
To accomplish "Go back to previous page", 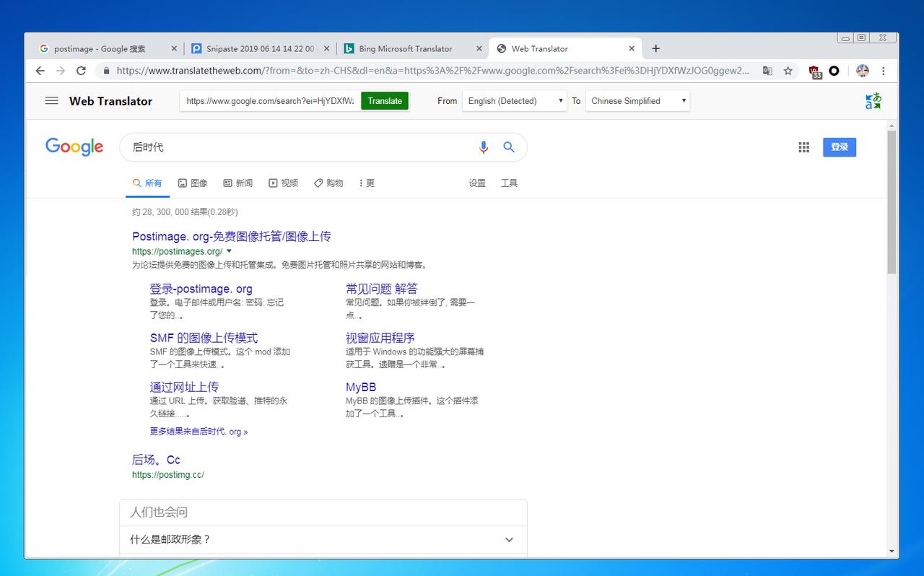I will coord(40,71).
